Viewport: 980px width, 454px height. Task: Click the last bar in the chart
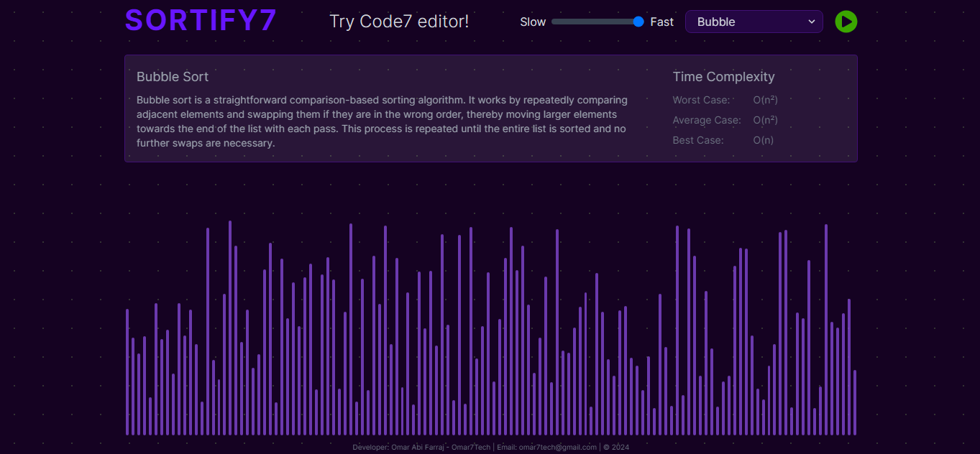[855, 402]
